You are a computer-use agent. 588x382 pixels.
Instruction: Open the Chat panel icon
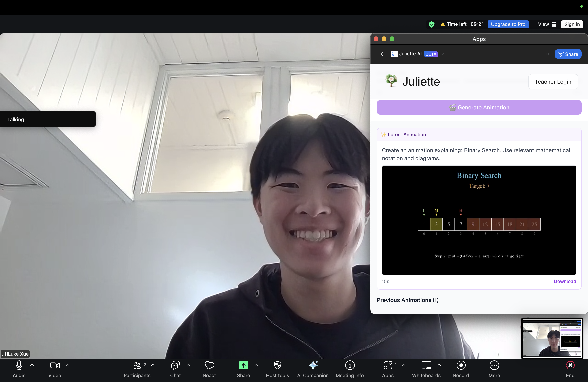[x=175, y=365]
